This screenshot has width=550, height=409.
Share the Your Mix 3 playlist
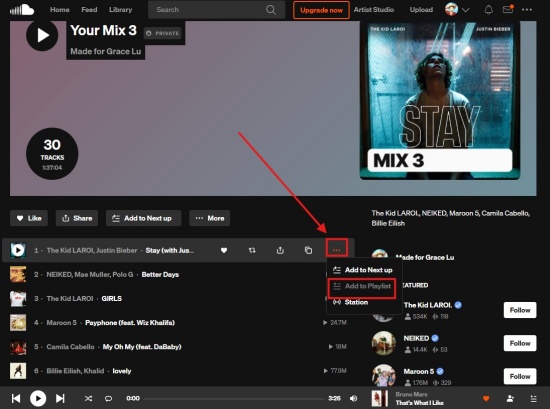[77, 218]
